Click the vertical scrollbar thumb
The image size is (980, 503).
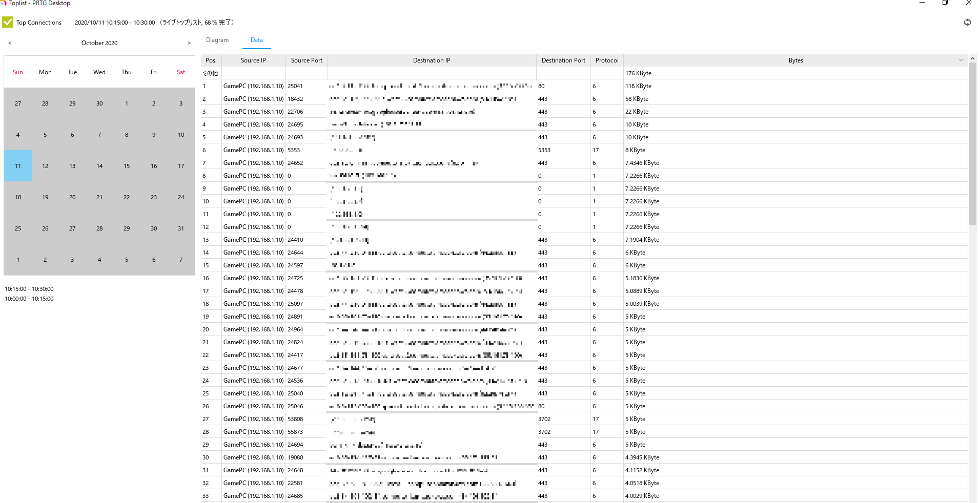pyautogui.click(x=972, y=144)
